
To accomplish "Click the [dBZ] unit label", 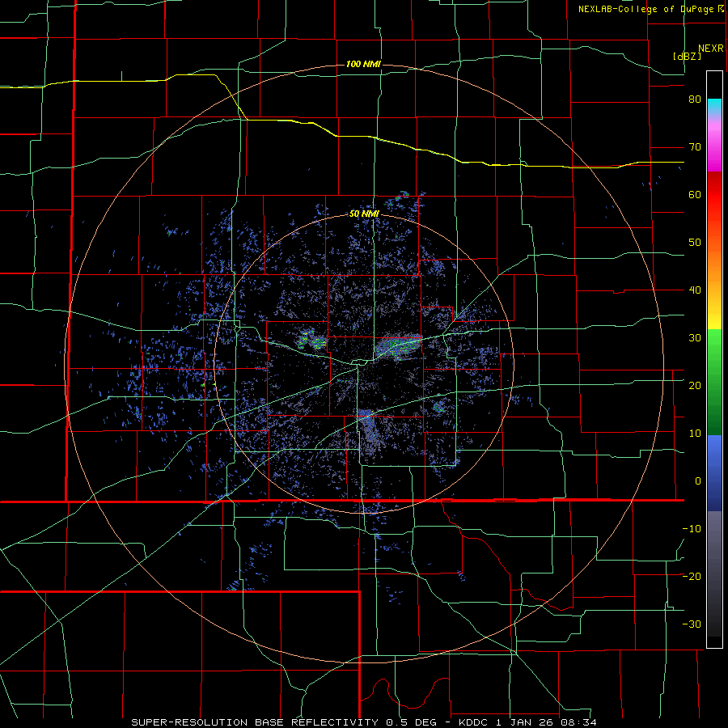I will (x=687, y=56).
